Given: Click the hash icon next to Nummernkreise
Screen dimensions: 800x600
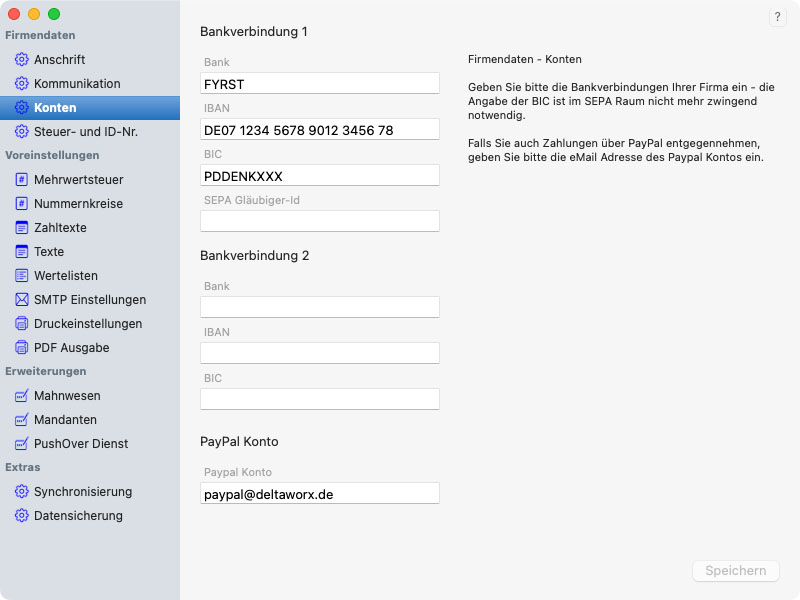Looking at the screenshot, I should [21, 204].
